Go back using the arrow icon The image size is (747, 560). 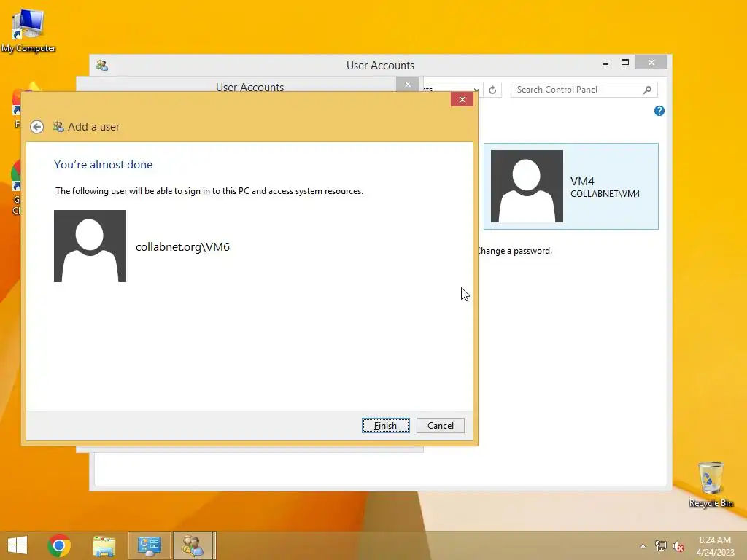click(x=36, y=127)
